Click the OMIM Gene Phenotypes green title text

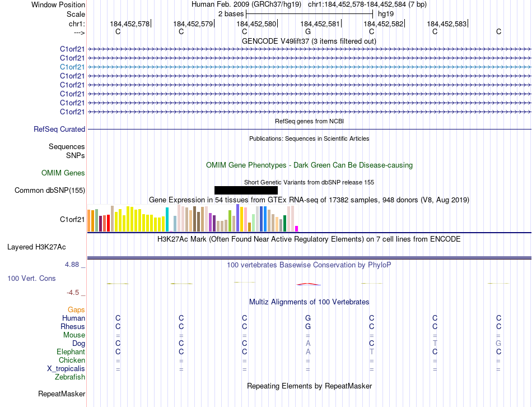pos(309,165)
